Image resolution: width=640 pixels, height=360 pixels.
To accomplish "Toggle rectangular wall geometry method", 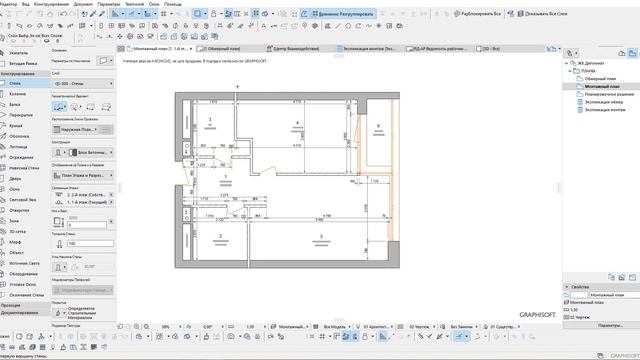I will 91,107.
